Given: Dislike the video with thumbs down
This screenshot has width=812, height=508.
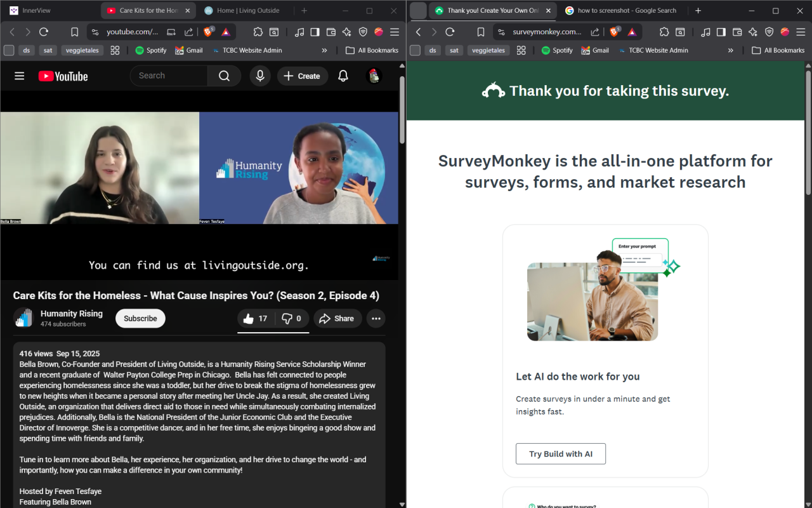Looking at the screenshot, I should tap(291, 319).
